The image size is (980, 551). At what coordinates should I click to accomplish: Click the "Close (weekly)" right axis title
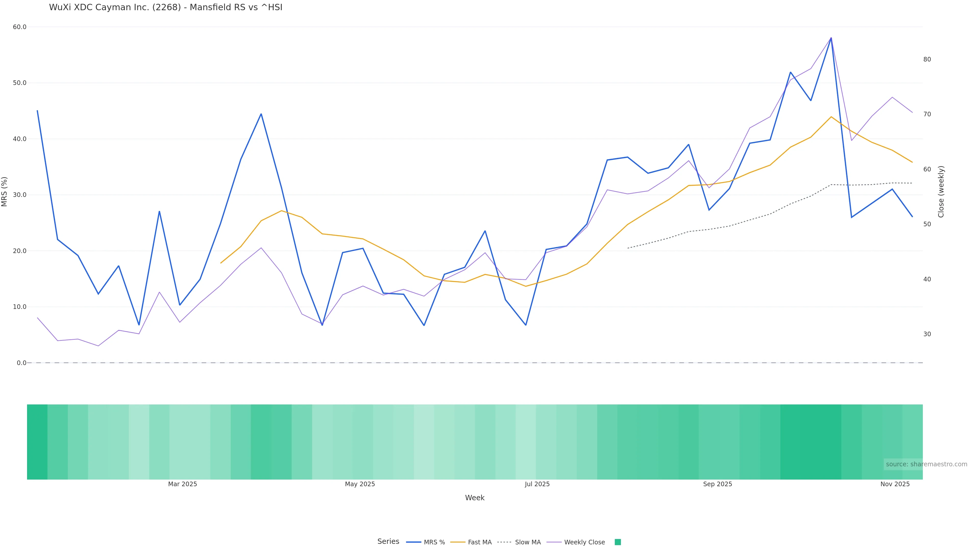tap(941, 192)
